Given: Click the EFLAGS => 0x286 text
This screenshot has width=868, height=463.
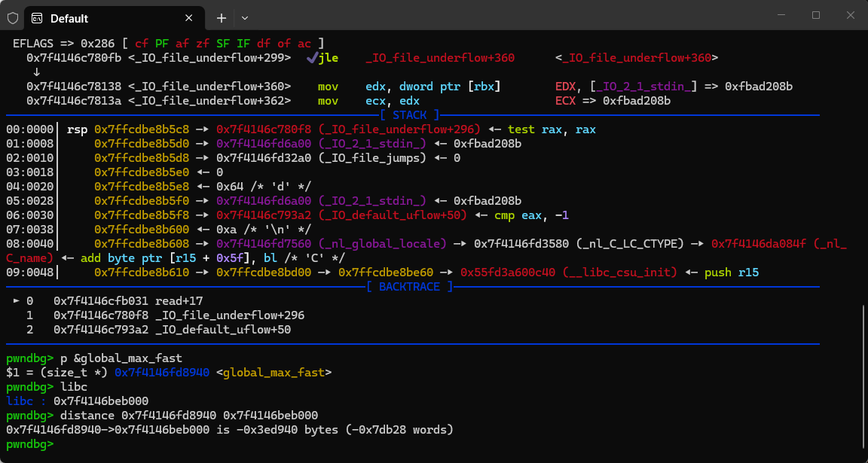Looking at the screenshot, I should click(63, 43).
